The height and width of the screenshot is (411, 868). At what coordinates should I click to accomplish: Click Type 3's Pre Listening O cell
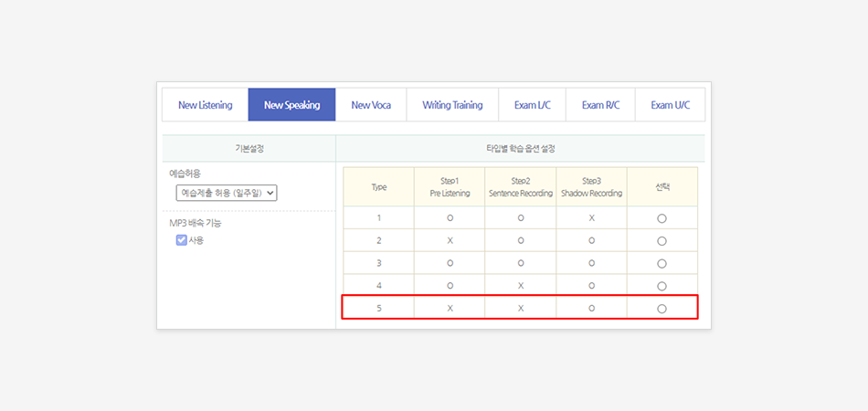(x=450, y=263)
